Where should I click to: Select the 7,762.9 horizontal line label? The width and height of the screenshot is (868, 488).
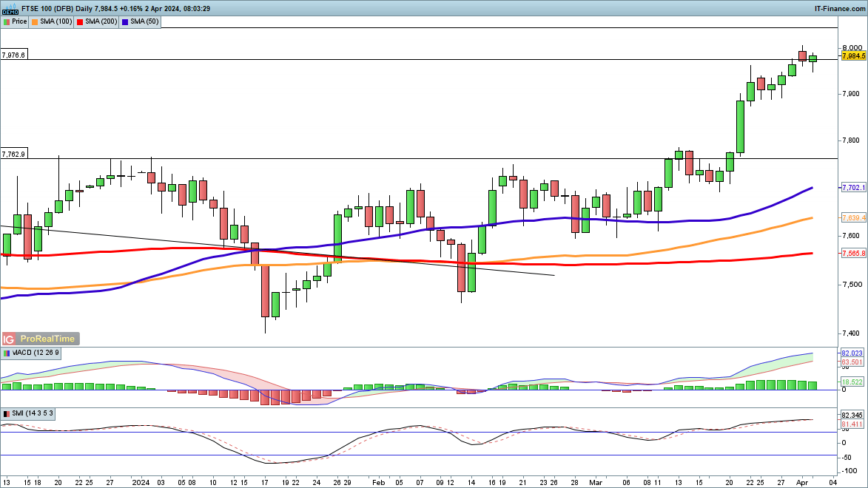click(x=14, y=154)
